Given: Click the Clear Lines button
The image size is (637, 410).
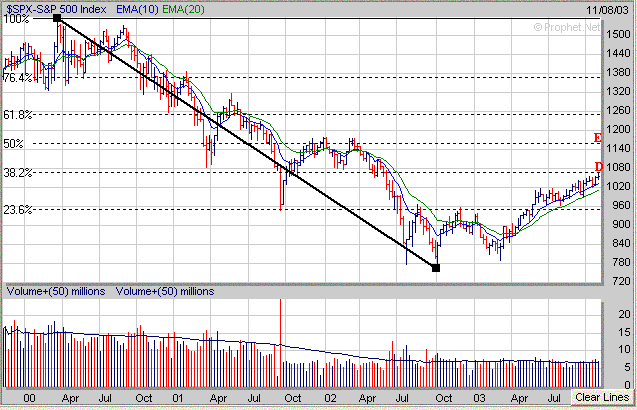Looking at the screenshot, I should tap(602, 397).
